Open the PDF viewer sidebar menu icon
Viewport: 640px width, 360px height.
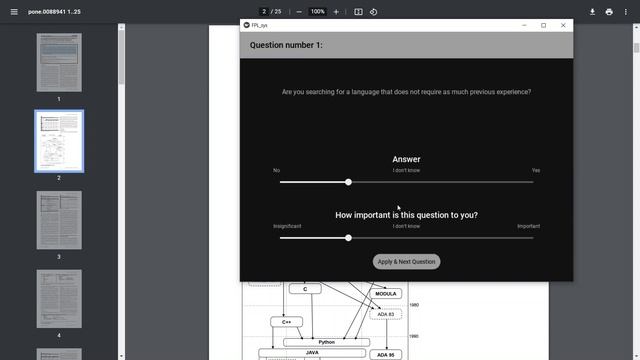(14, 12)
